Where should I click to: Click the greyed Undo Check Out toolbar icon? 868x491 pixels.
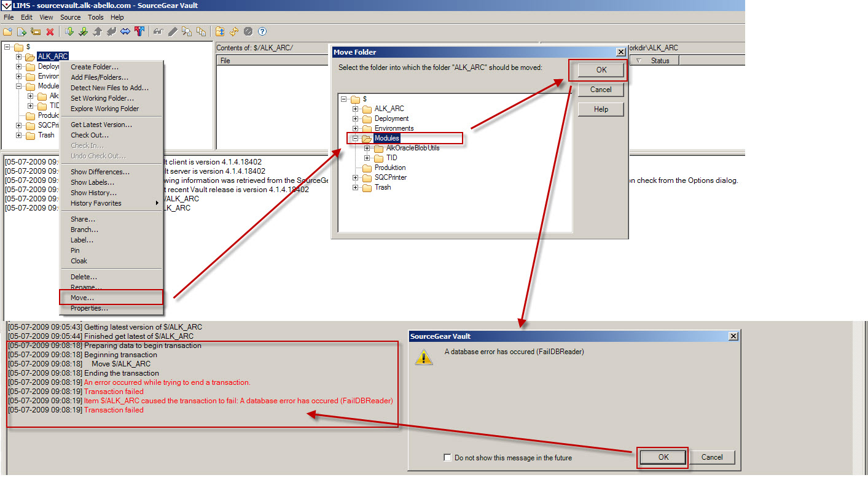[111, 31]
